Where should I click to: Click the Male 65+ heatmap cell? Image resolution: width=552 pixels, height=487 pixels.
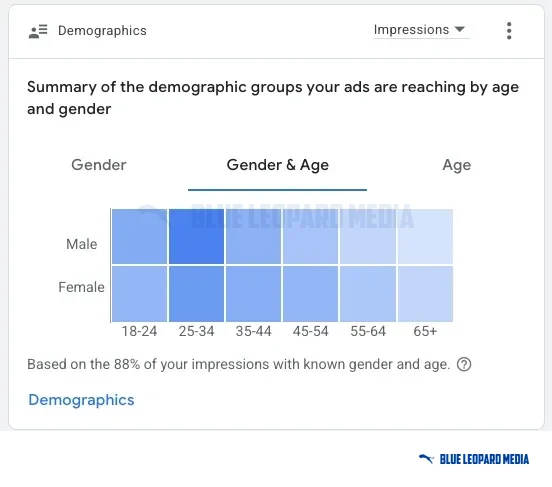tap(425, 236)
